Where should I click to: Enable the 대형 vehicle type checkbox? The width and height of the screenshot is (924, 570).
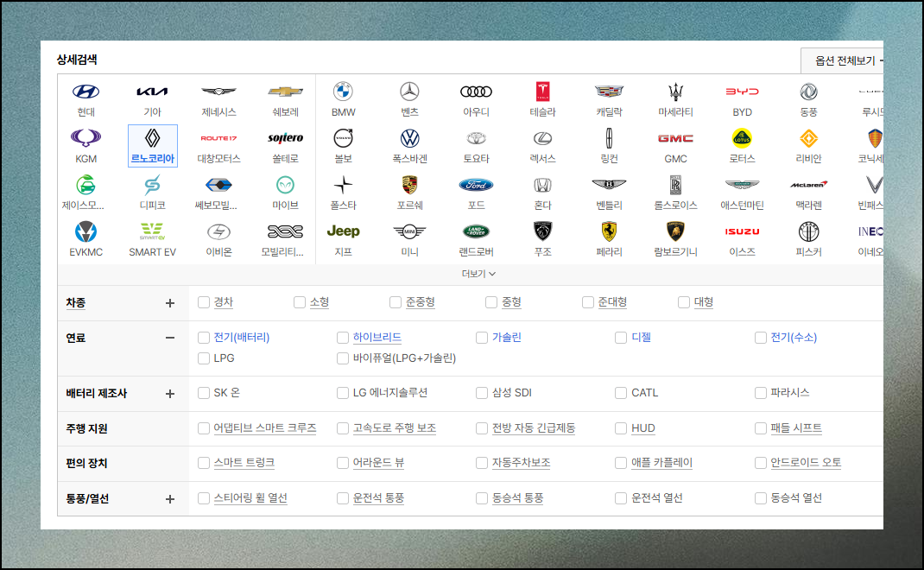pos(684,302)
